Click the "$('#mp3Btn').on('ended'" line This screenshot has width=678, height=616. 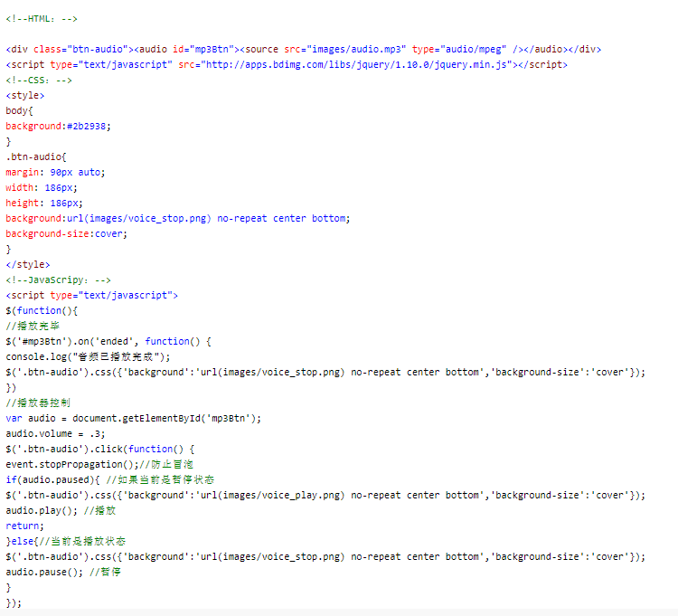[108, 341]
